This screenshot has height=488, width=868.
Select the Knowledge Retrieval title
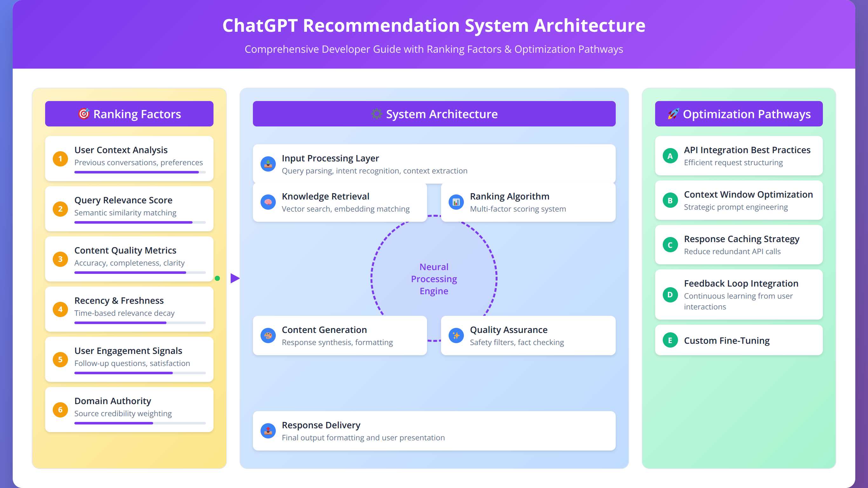(x=326, y=196)
